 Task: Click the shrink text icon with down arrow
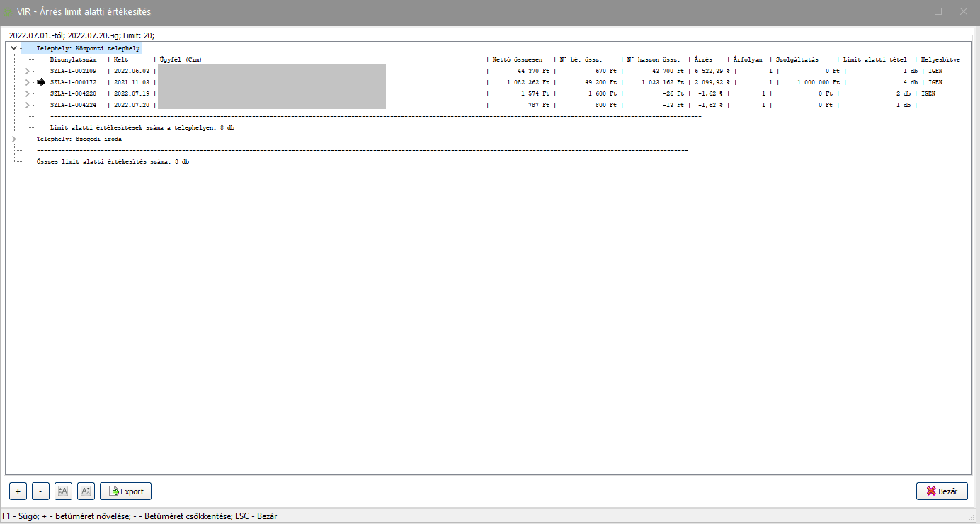pos(86,491)
